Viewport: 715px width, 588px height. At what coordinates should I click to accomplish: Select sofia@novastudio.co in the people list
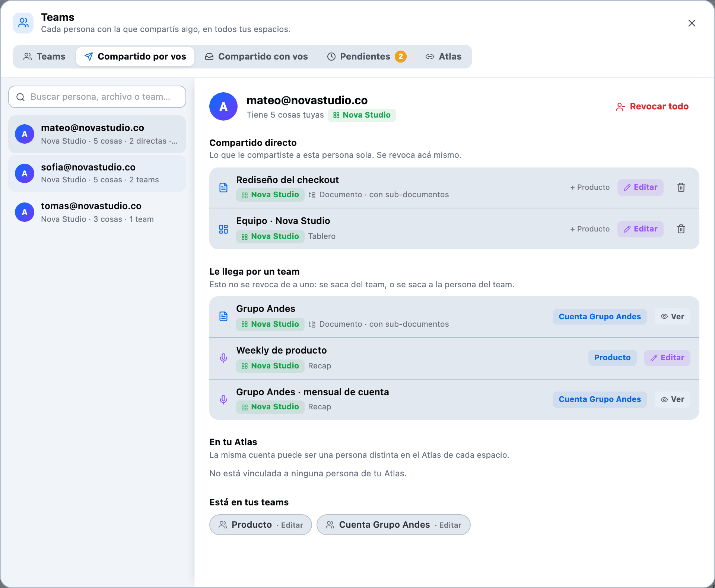click(97, 173)
